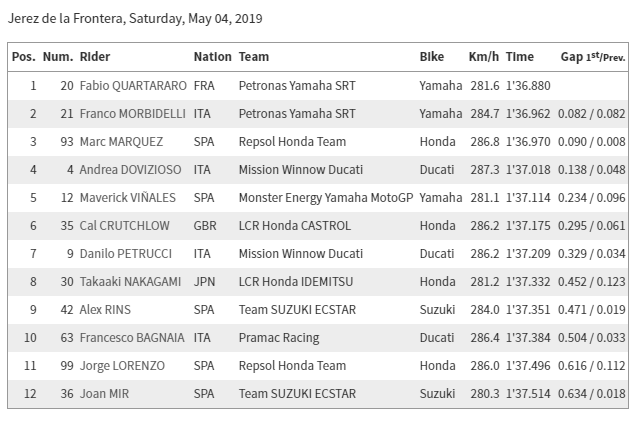The image size is (640, 422).
Task: Click the Bike column header
Action: (432, 57)
